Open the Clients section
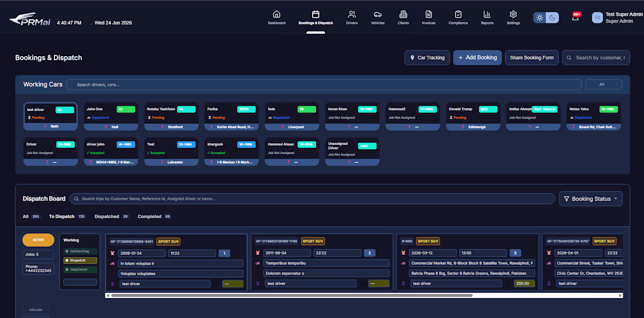Viewport: 644px width, 318px height. point(403,18)
